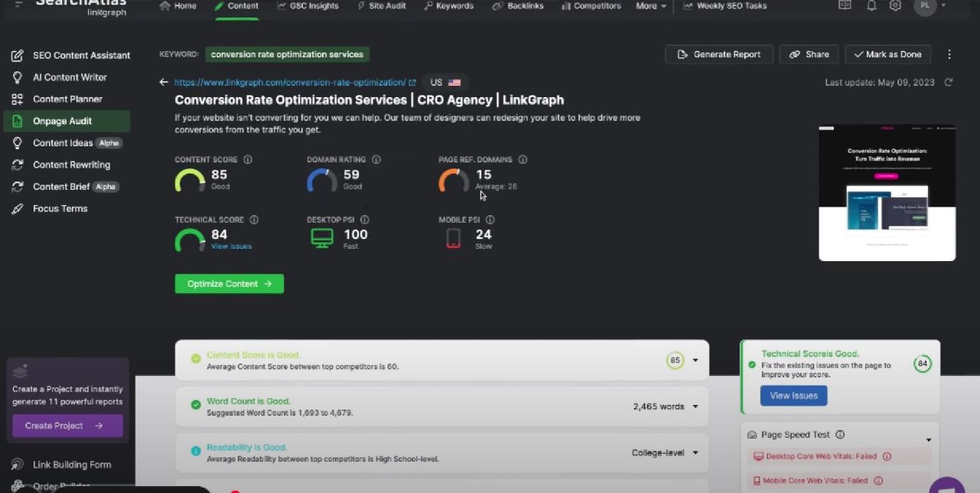Open the account dropdown arrow beside PL
Viewport: 980px width, 493px height.
[x=943, y=5]
